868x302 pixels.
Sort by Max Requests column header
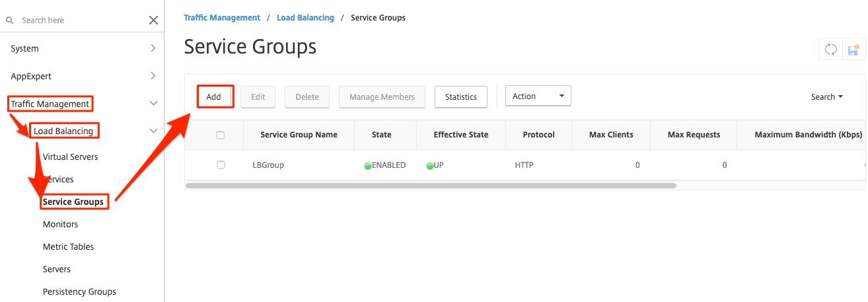click(694, 135)
